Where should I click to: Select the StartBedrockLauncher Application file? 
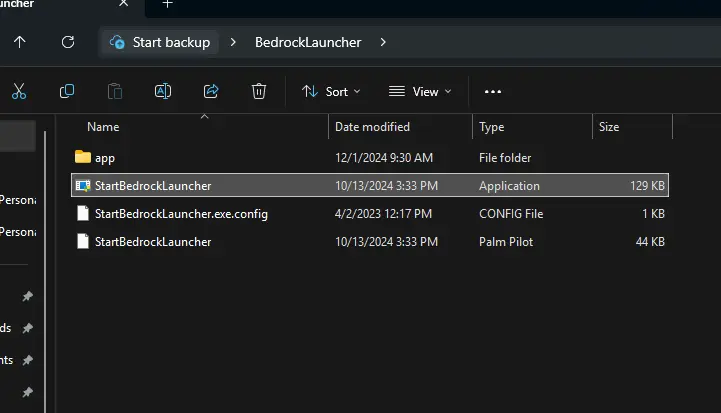pyautogui.click(x=370, y=185)
